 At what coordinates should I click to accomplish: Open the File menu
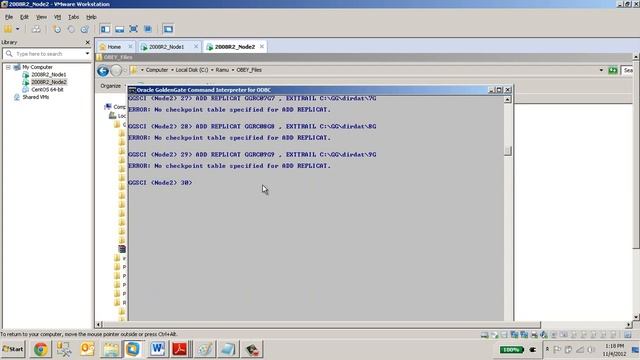pos(9,17)
